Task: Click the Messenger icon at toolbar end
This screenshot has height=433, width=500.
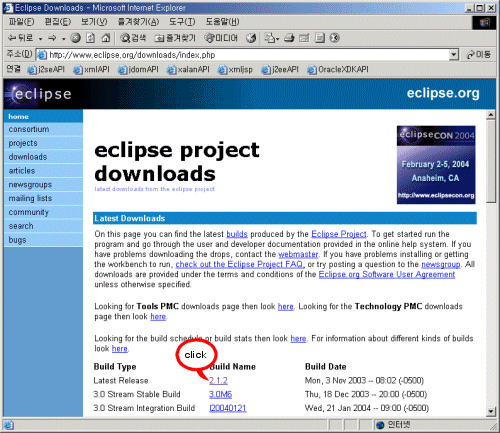Action: click(x=335, y=38)
